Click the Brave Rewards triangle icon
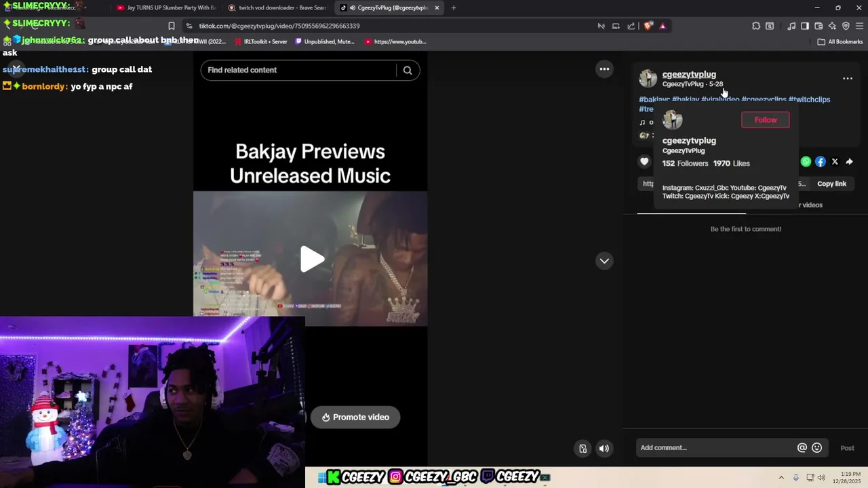This screenshot has width=868, height=488. coord(663,26)
